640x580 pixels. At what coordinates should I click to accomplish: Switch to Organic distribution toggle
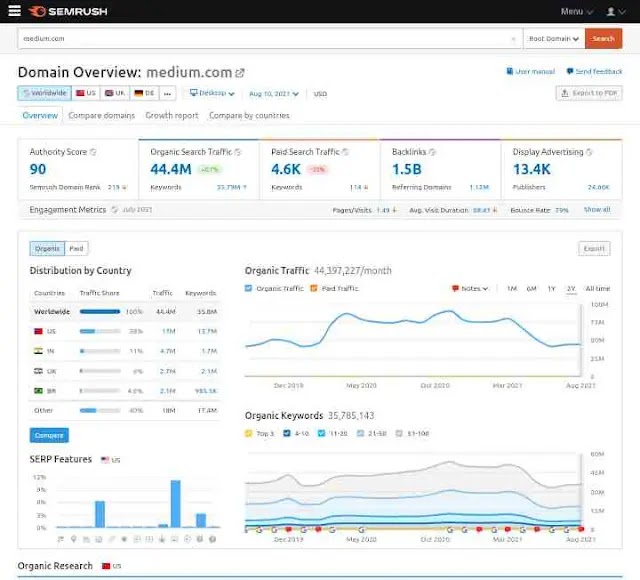pos(47,248)
